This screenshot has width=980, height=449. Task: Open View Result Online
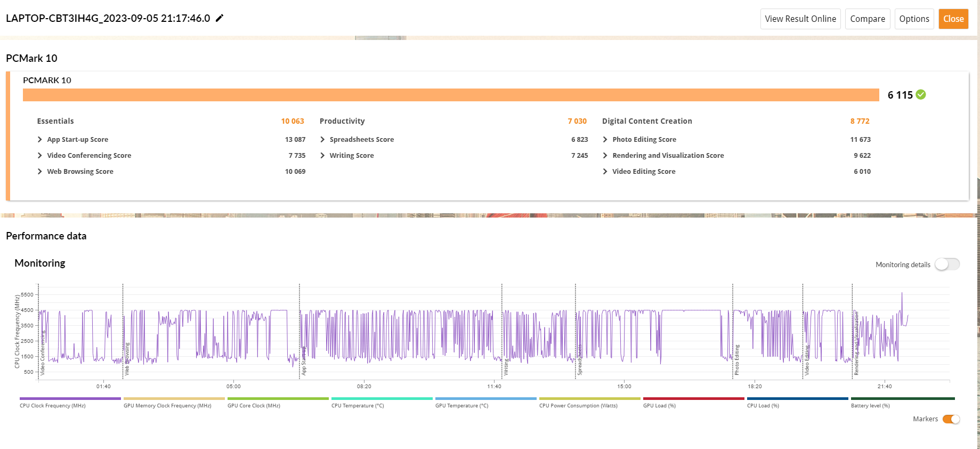tap(800, 19)
